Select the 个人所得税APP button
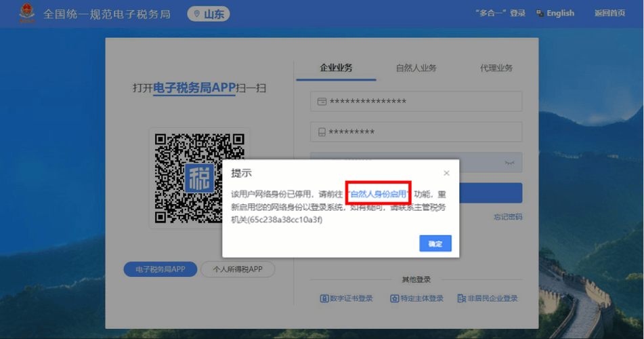This screenshot has height=339, width=644. click(x=238, y=269)
